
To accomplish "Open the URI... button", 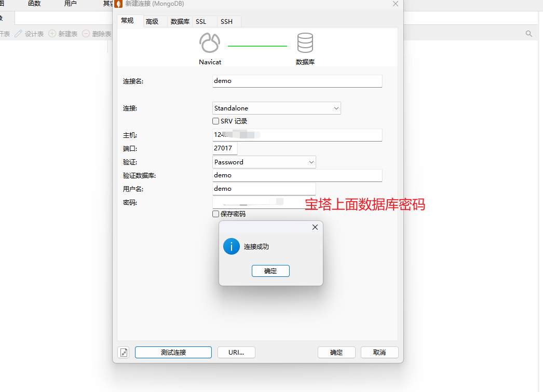I will click(236, 352).
